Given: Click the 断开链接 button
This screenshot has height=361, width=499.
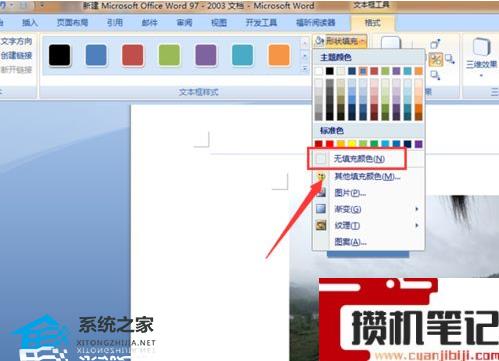Looking at the screenshot, I should (16, 69).
